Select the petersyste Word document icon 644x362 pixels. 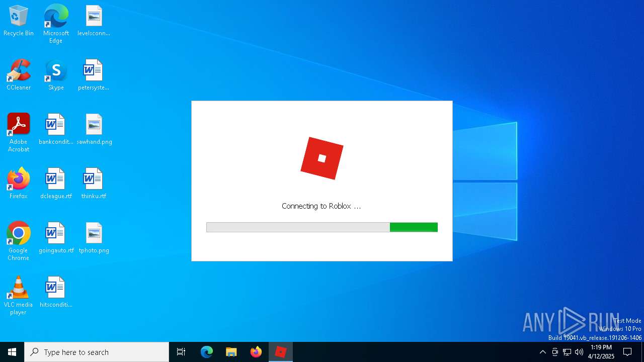point(94,75)
